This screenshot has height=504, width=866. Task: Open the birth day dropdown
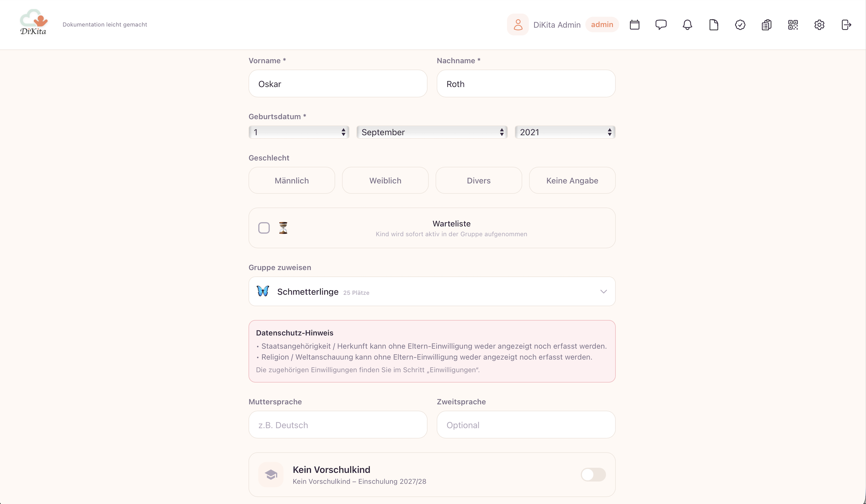pos(299,132)
